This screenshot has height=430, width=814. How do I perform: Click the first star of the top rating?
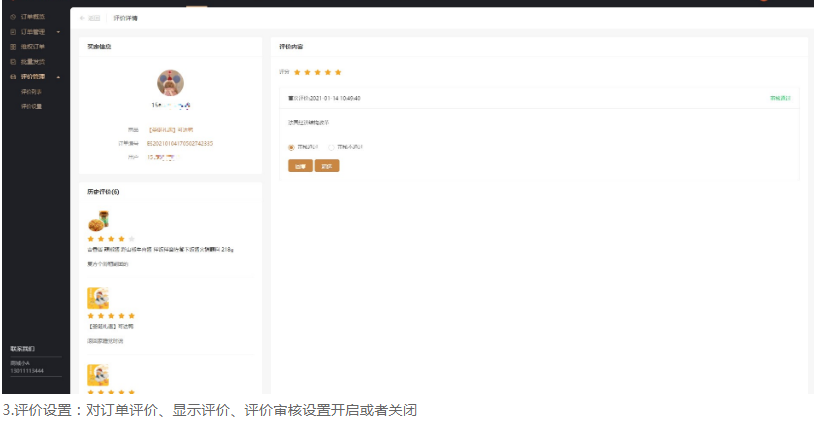(x=297, y=72)
